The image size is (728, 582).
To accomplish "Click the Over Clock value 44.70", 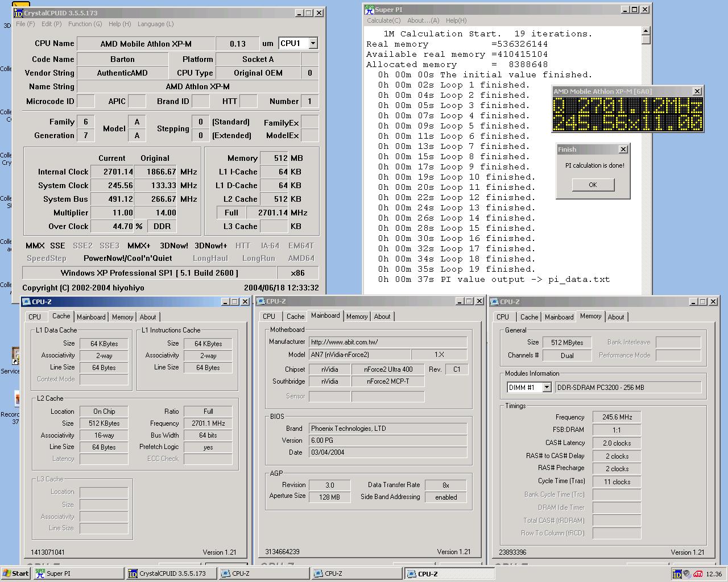I will coord(113,226).
